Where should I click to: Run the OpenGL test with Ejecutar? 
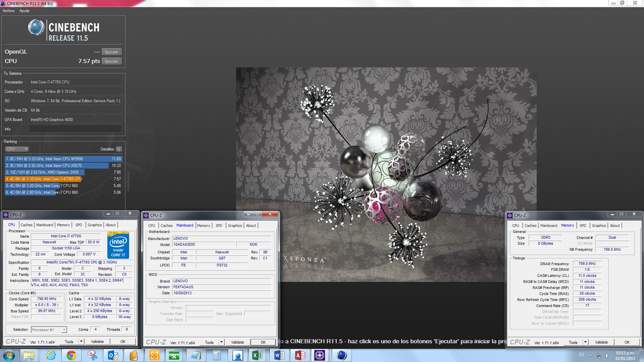pyautogui.click(x=111, y=52)
